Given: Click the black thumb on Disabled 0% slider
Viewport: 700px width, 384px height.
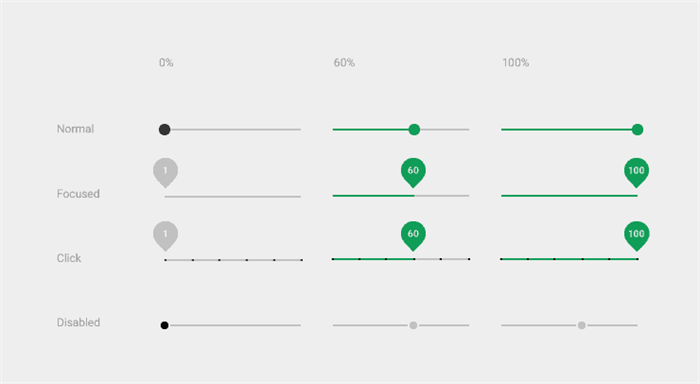Looking at the screenshot, I should click(x=164, y=325).
